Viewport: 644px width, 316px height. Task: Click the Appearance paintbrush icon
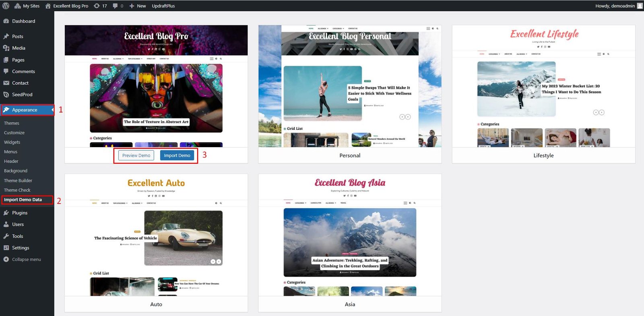pos(6,110)
